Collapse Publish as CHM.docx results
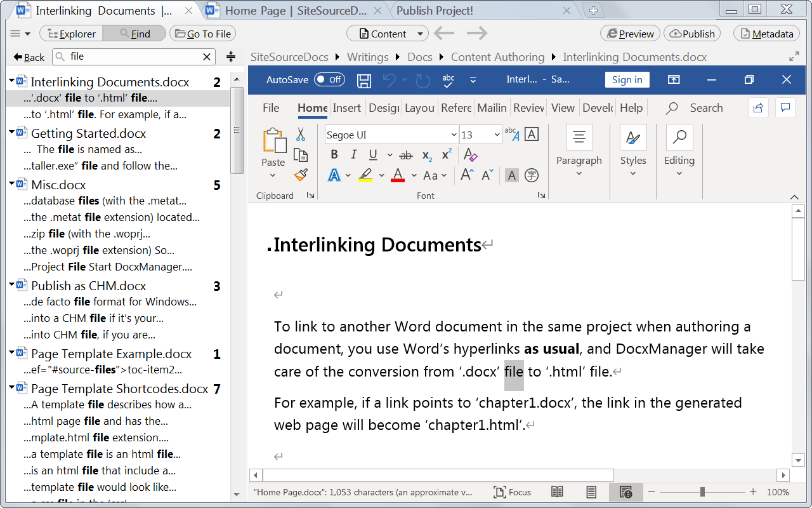The height and width of the screenshot is (508, 812). coord(12,286)
